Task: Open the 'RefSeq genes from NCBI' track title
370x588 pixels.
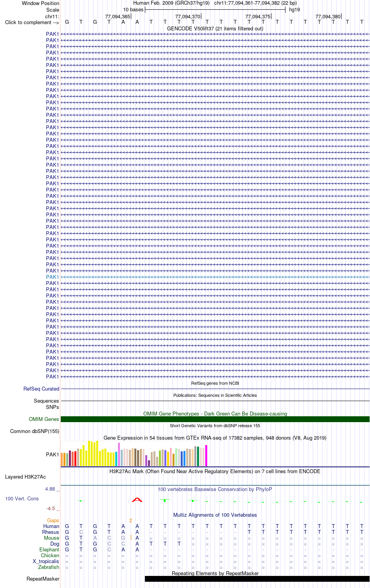Action: click(215, 383)
